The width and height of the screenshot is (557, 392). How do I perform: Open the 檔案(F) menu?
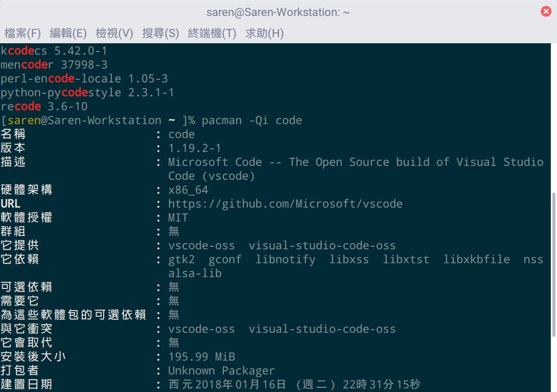22,33
